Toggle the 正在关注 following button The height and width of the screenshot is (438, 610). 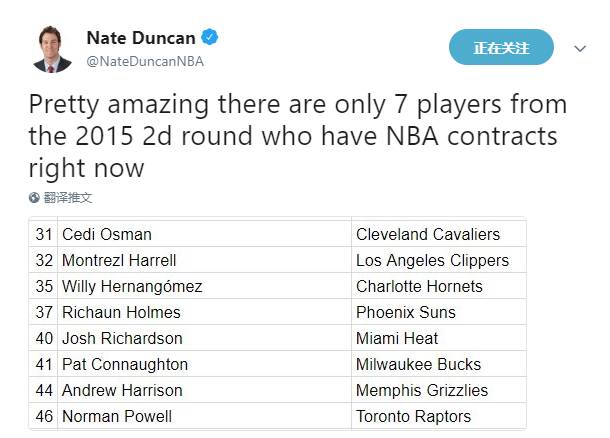pos(501,47)
